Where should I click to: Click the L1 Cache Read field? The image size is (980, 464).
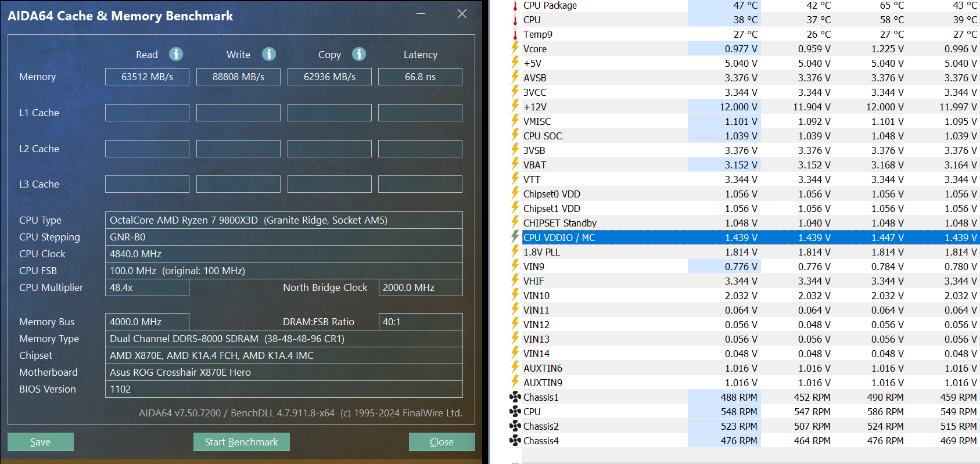[147, 113]
